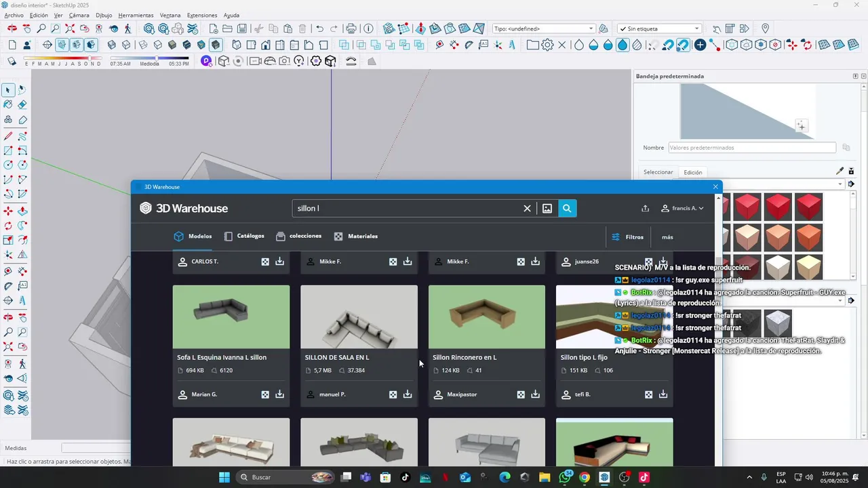Expand the francis A. account menu
The image size is (868, 488).
[682, 208]
